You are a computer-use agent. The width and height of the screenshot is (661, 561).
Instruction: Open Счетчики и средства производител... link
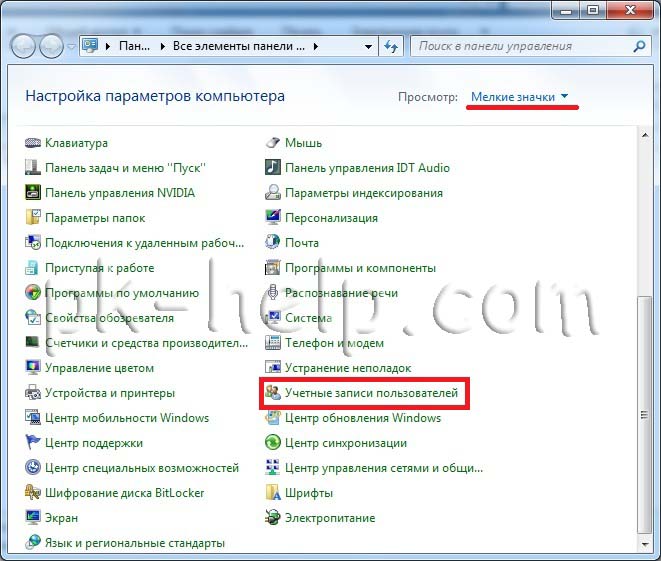(147, 343)
